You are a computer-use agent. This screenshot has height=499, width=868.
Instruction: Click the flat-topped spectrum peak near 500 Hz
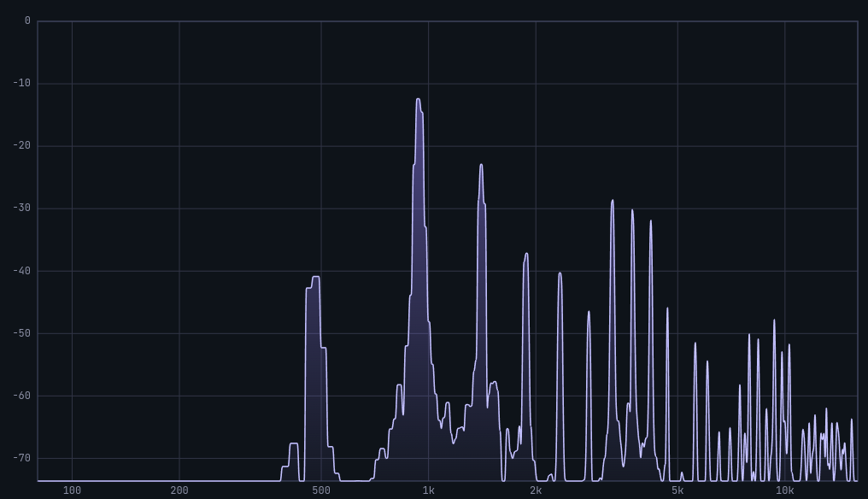click(315, 278)
